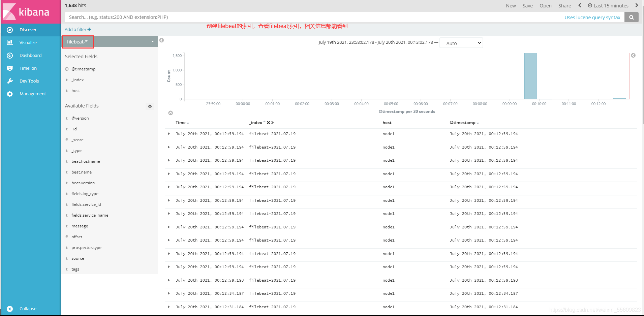Expand row with timestamp 00:12:59.193
The width and height of the screenshot is (644, 316).
[x=169, y=280]
